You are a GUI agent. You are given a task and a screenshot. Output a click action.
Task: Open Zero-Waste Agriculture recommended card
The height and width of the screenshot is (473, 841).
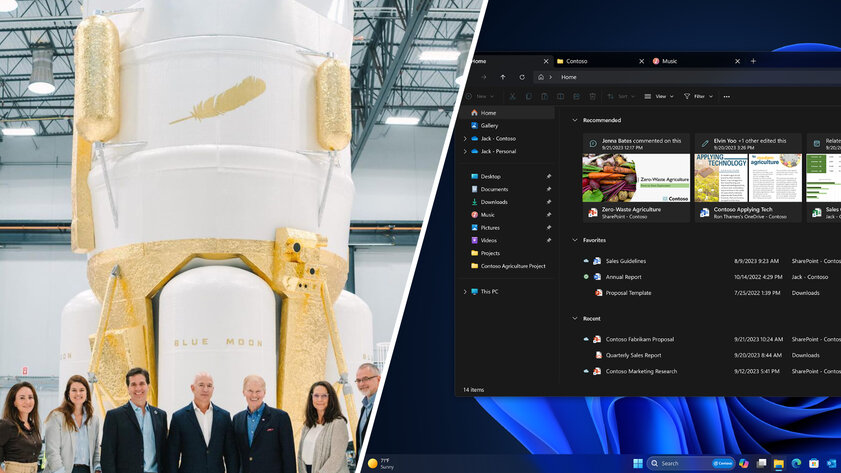636,178
